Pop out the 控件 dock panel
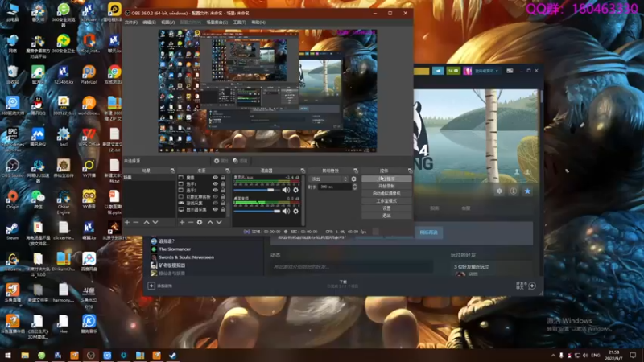Screen dimensions: 644x362 (410, 171)
